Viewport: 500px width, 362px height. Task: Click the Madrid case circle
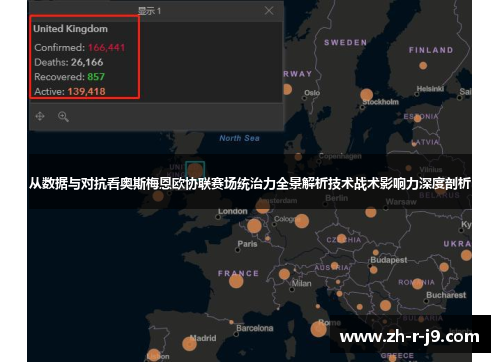click(189, 344)
